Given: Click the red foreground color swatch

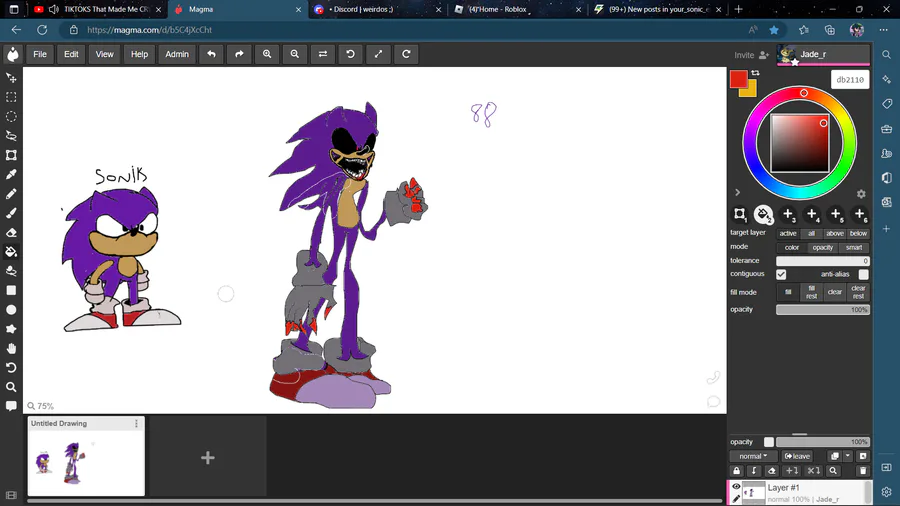Looking at the screenshot, I should click(x=738, y=79).
